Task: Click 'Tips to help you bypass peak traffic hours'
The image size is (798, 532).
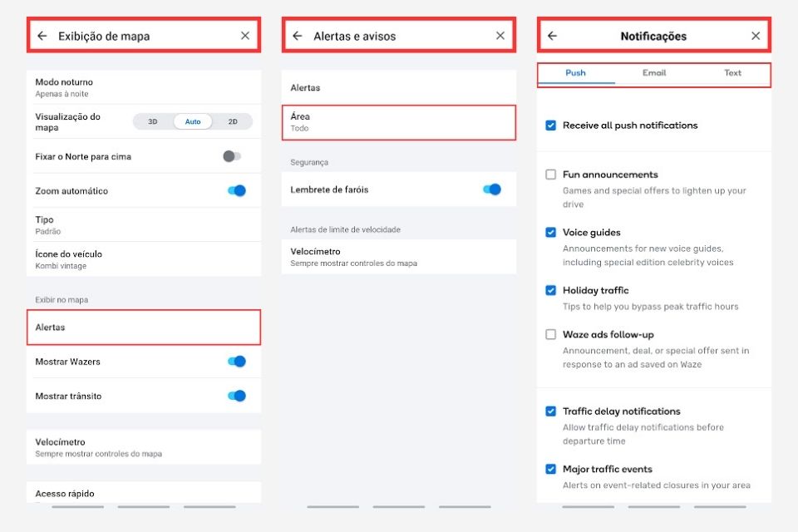Action: (x=650, y=307)
